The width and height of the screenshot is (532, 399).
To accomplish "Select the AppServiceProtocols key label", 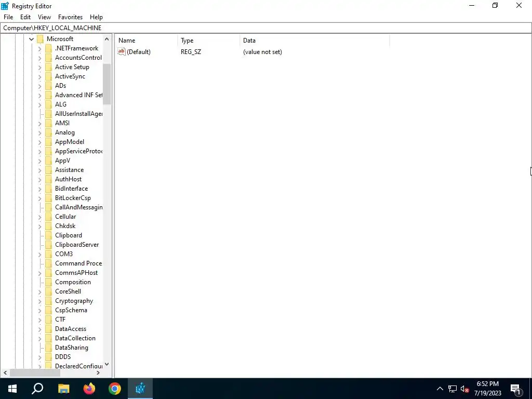I will [79, 151].
